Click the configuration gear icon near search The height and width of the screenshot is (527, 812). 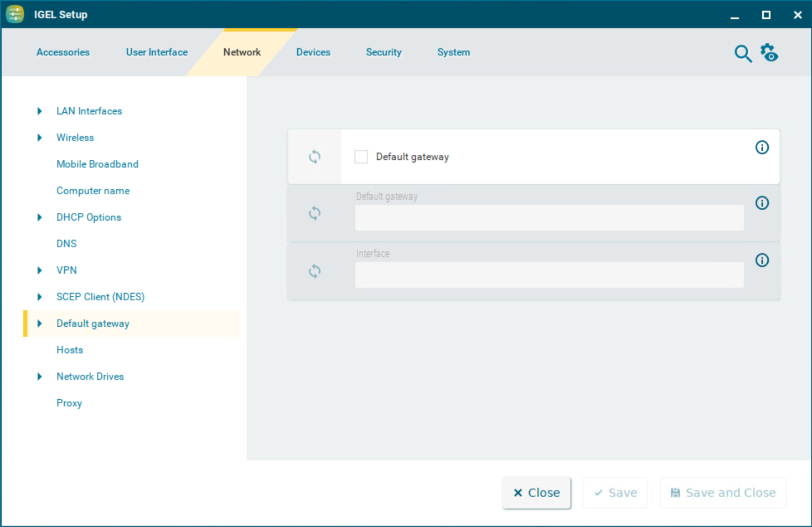click(769, 53)
